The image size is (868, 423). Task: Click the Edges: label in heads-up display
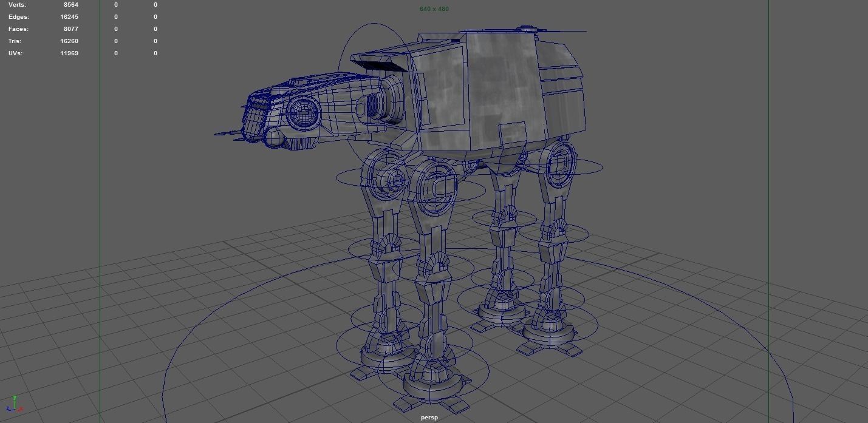tap(18, 17)
